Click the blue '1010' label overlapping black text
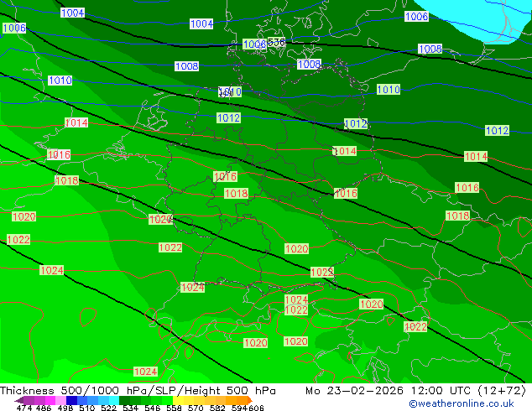The height and width of the screenshot is (411, 532). click(x=230, y=91)
